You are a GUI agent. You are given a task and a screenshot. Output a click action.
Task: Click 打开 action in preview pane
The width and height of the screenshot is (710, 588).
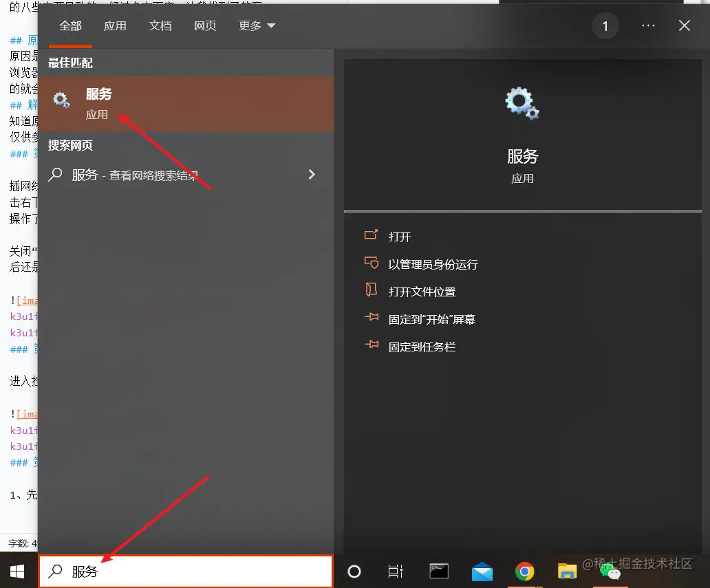(x=399, y=237)
